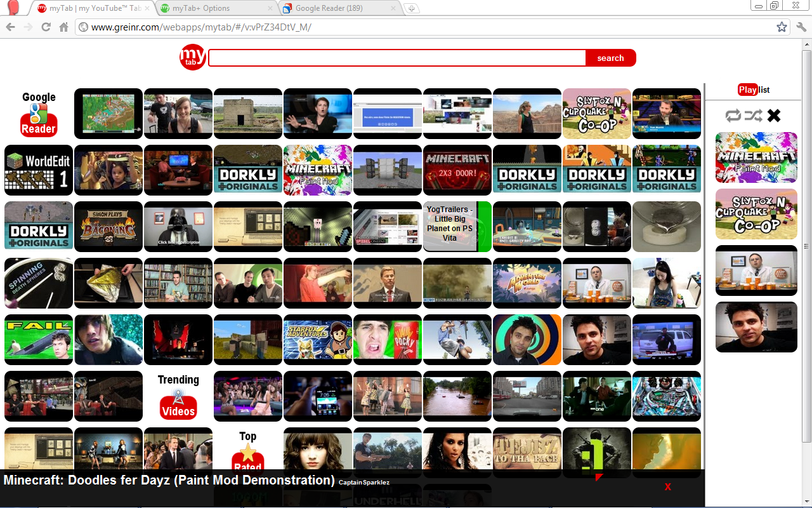Click the myTab logo icon
This screenshot has height=508, width=812.
point(193,57)
